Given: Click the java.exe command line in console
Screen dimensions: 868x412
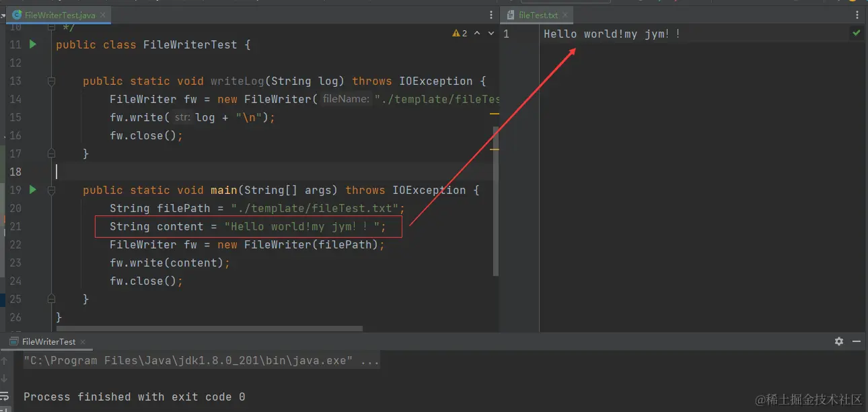Looking at the screenshot, I should tap(201, 360).
